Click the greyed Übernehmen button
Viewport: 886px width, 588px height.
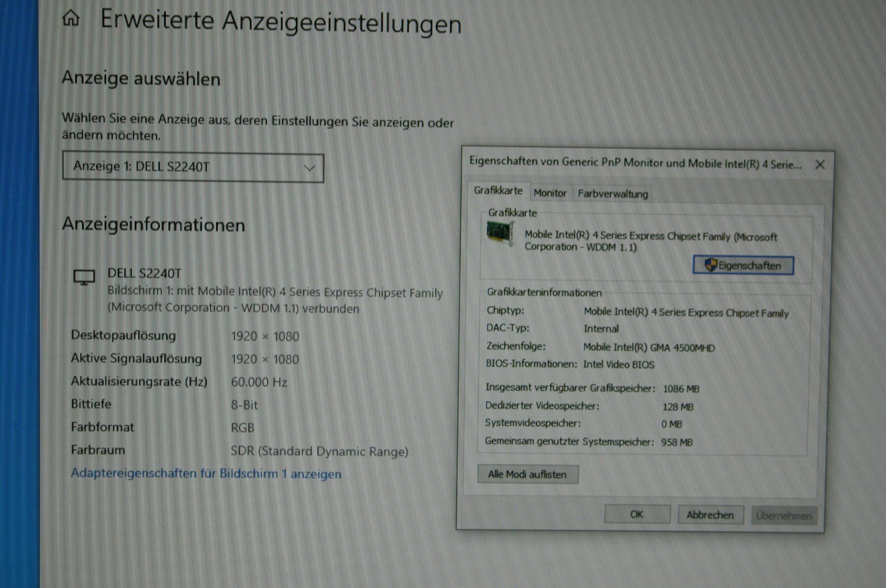(784, 516)
